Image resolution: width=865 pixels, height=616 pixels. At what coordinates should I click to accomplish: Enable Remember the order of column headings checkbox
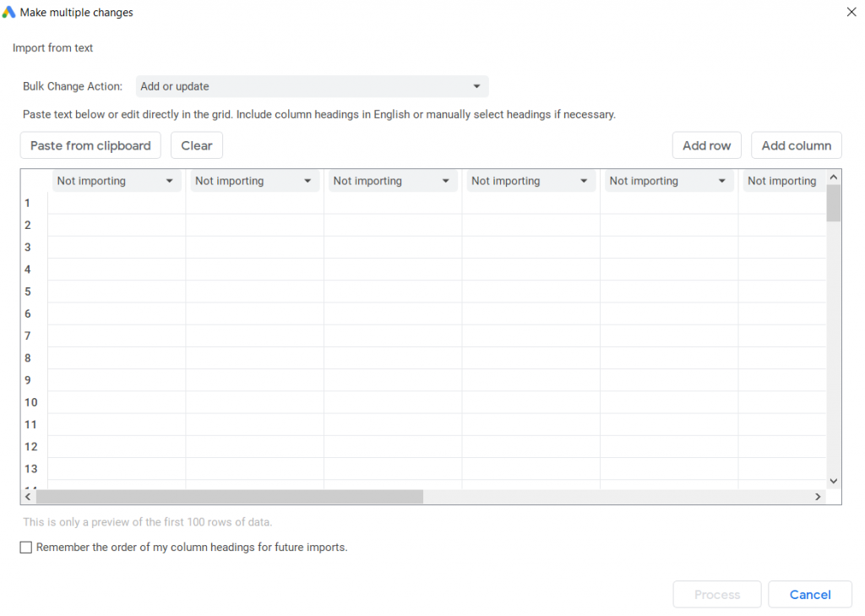click(27, 548)
